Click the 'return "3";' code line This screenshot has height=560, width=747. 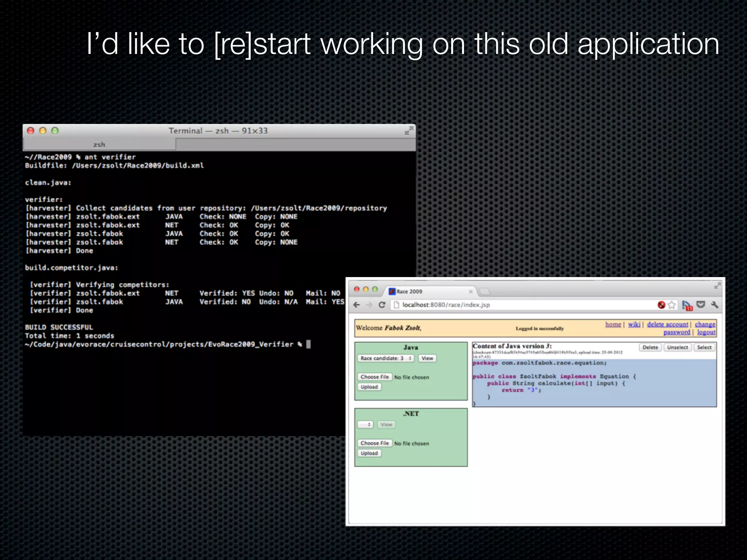point(521,390)
